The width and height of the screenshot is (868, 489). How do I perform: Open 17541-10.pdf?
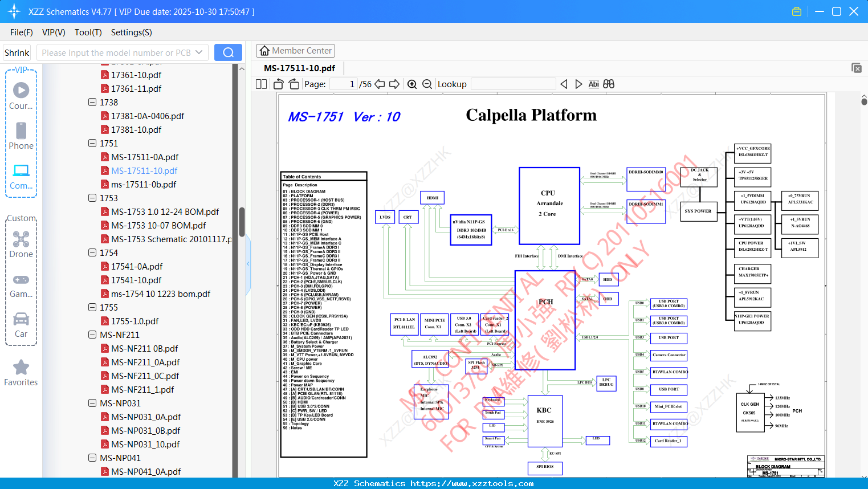(136, 280)
